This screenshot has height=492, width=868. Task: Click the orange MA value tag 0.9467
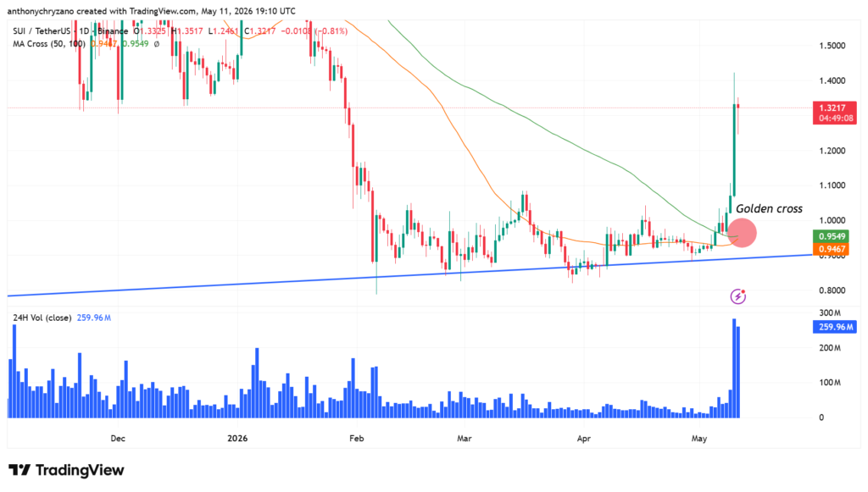[831, 249]
